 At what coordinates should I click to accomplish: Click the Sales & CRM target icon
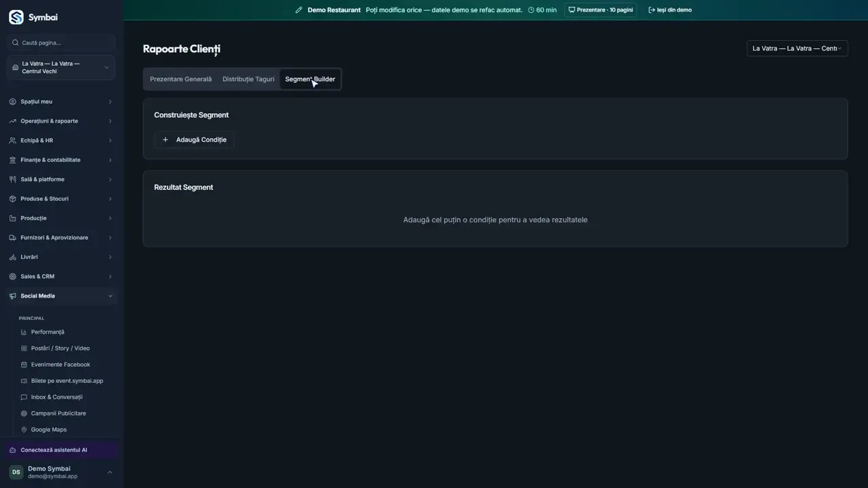coord(13,277)
